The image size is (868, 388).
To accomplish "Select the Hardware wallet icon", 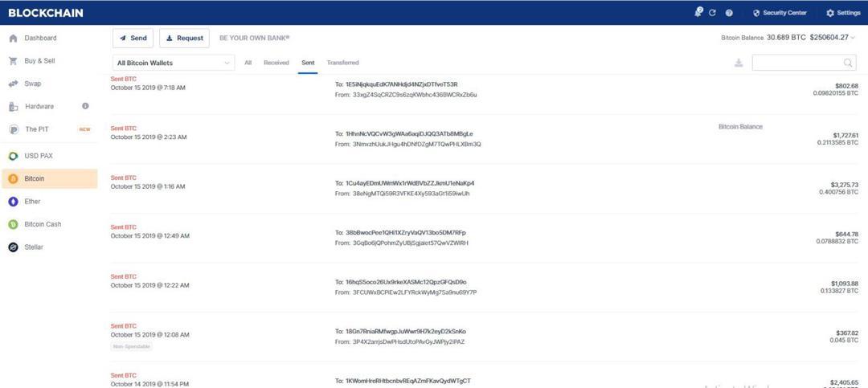I will [x=14, y=106].
